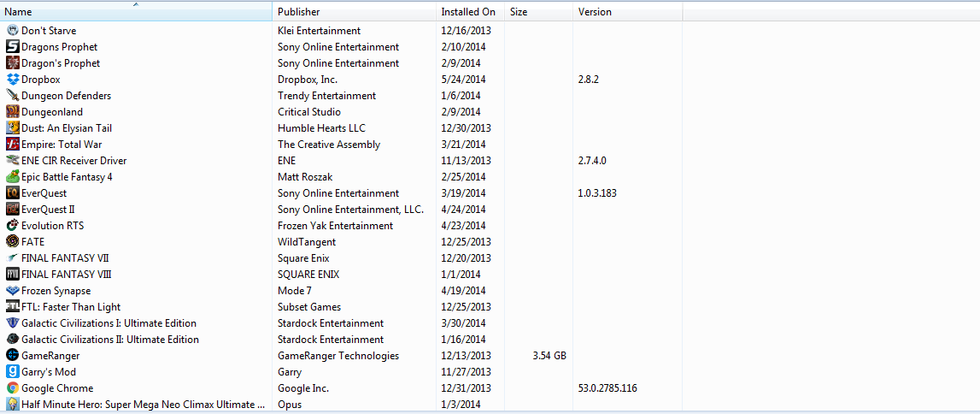Select the 'Dropbox' program name
This screenshot has height=414, width=980.
pyautogui.click(x=41, y=80)
